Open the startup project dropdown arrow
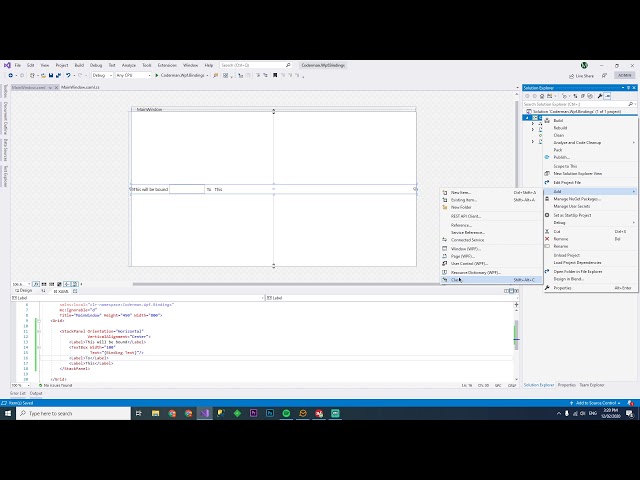The height and width of the screenshot is (480, 640). point(207,76)
